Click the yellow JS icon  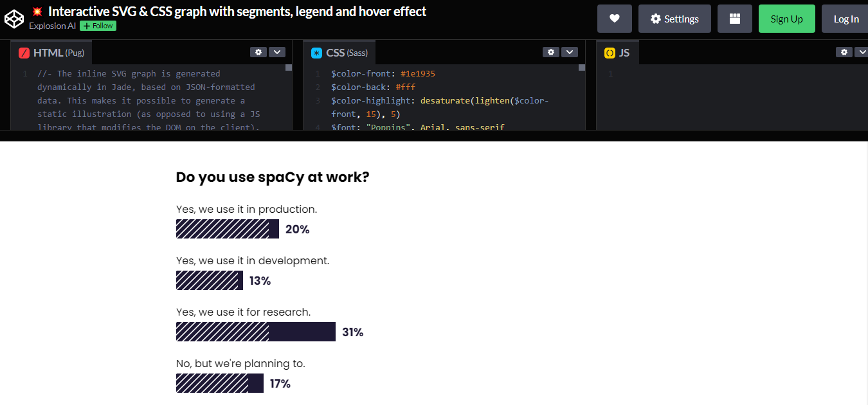(x=608, y=52)
